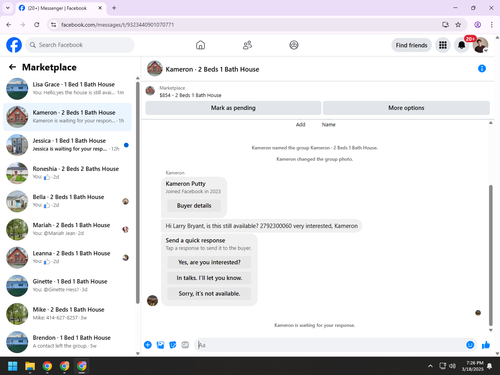Open the Windows notification bell in tray
500x375 pixels.
pos(489,366)
